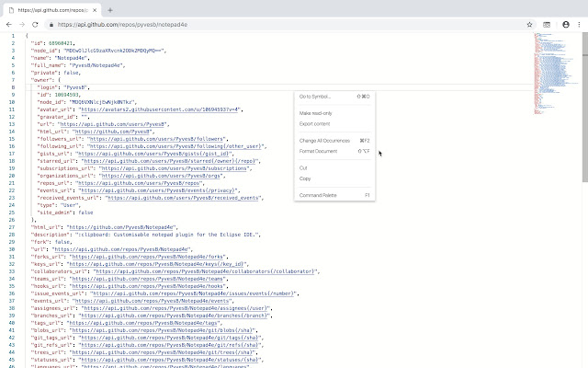
Task: Bookmark this page with the star icon
Action: tap(529, 25)
